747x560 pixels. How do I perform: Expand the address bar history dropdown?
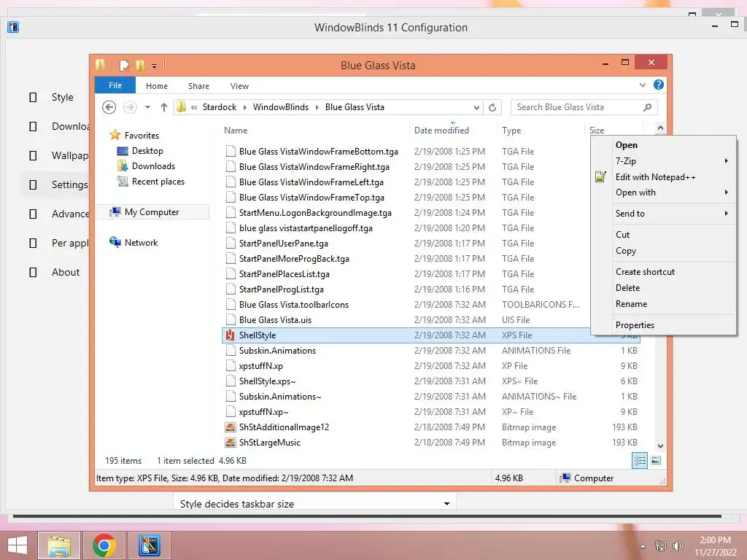click(x=476, y=108)
